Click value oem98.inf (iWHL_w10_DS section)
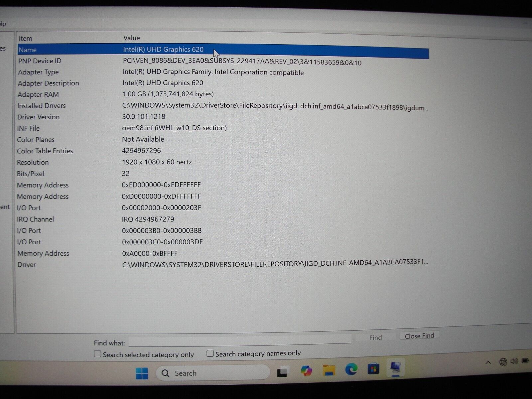Image resolution: width=532 pixels, height=399 pixels. 174,128
